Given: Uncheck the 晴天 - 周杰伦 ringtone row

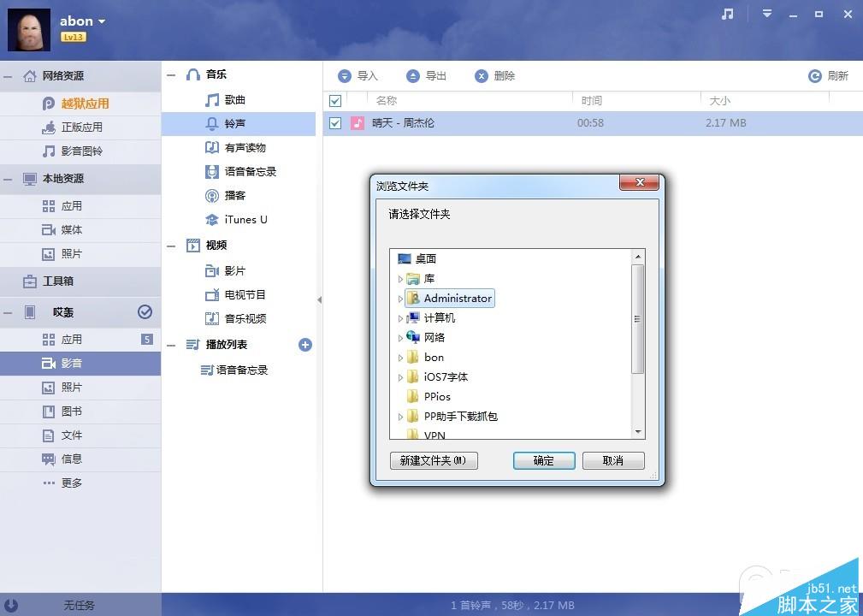Looking at the screenshot, I should coord(334,122).
